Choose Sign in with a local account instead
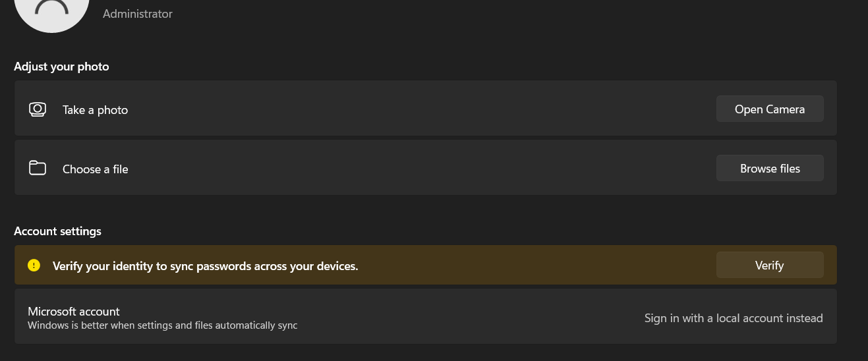The height and width of the screenshot is (361, 868). click(x=733, y=318)
